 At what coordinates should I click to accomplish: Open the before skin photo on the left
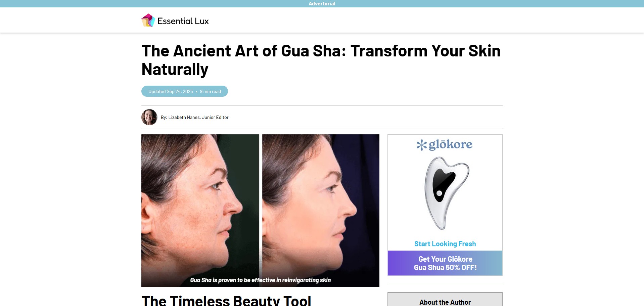(x=200, y=211)
